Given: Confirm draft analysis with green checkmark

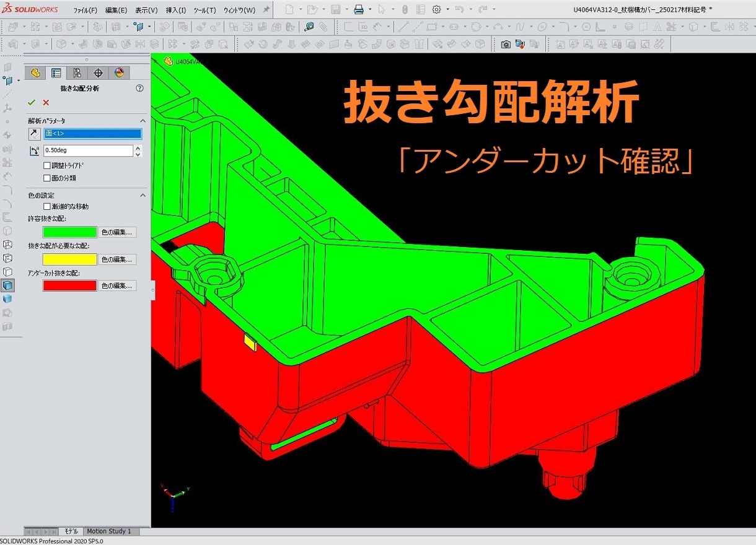Looking at the screenshot, I should coord(32,103).
